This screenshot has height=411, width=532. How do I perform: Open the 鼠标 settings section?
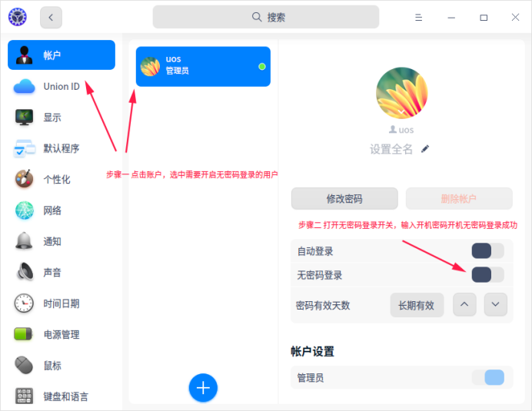point(62,365)
